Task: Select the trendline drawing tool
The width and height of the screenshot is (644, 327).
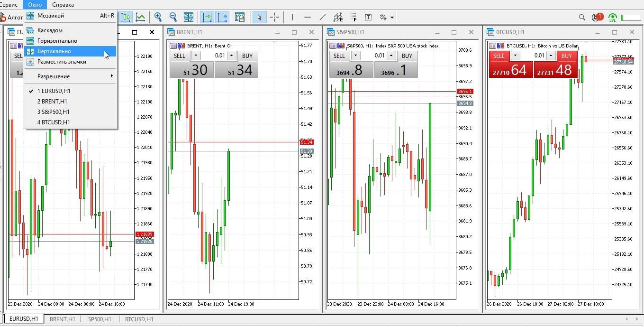Action: pyautogui.click(x=323, y=18)
